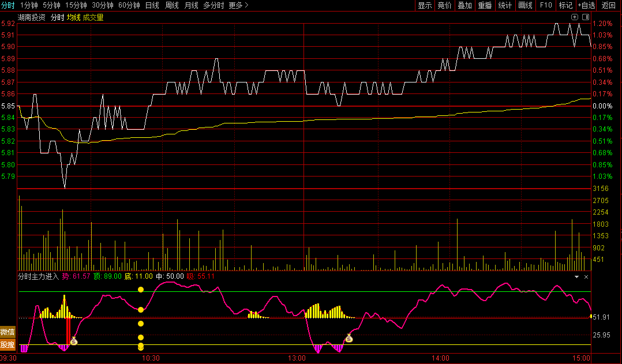Viewport: 622px width, 364px height.
Task: Switch to the 周线 weekly chart
Action: [x=172, y=5]
